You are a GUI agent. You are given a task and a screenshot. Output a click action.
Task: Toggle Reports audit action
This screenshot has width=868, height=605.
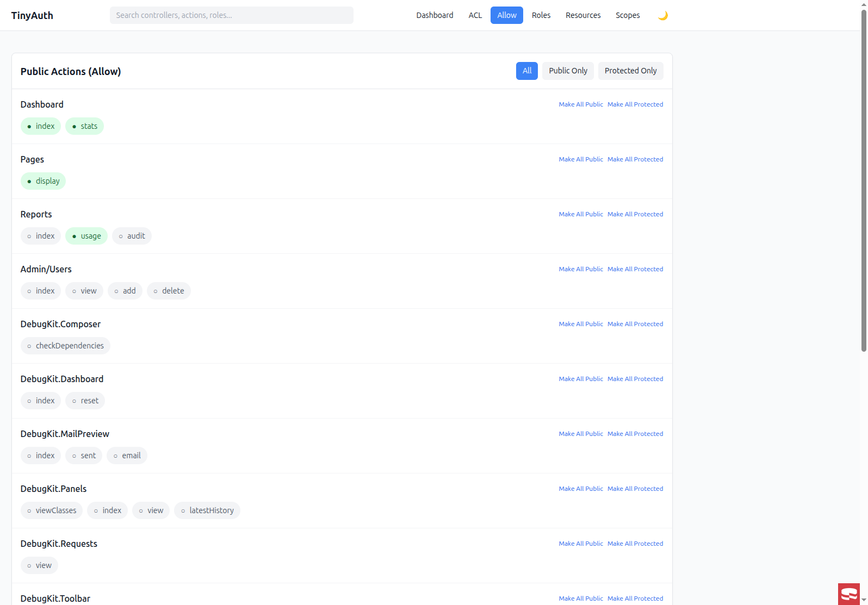click(132, 236)
